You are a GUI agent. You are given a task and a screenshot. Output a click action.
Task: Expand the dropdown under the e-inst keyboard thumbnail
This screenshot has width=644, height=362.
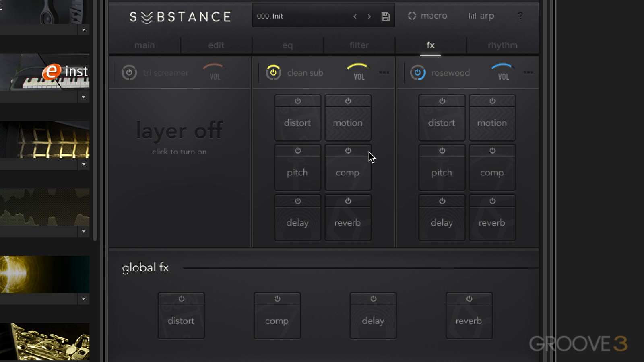pos(84,97)
